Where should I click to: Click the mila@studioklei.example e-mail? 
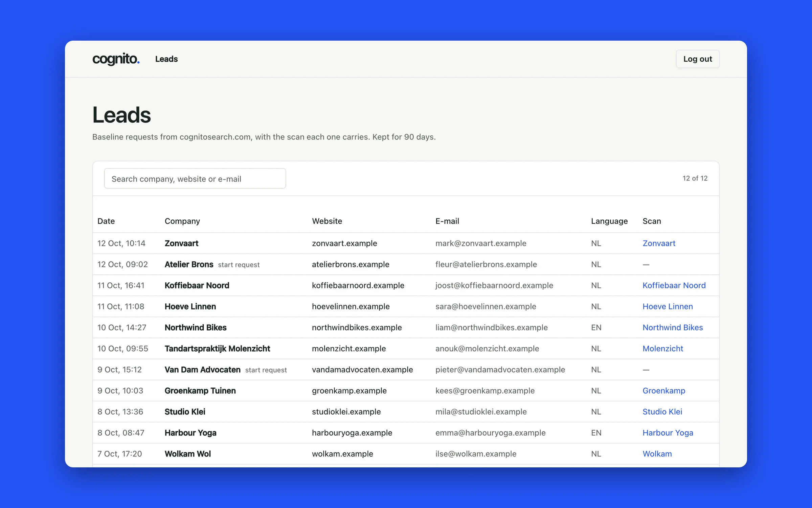click(481, 411)
